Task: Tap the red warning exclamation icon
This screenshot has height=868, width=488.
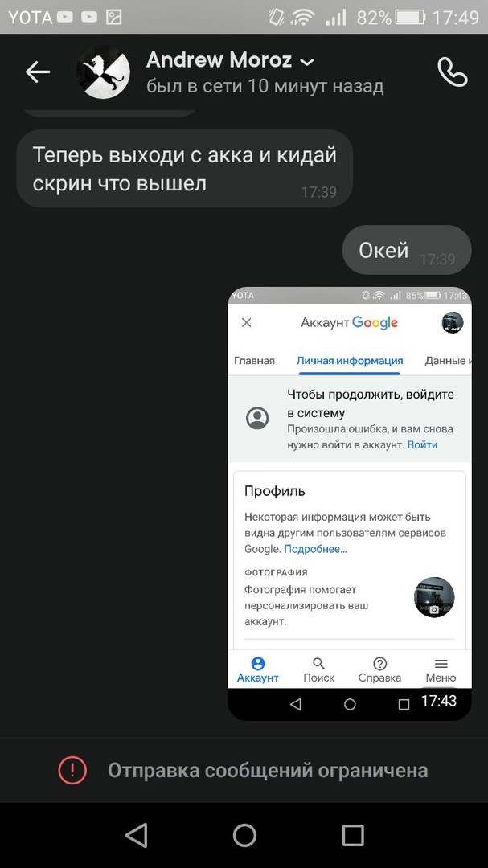Action: (x=72, y=770)
